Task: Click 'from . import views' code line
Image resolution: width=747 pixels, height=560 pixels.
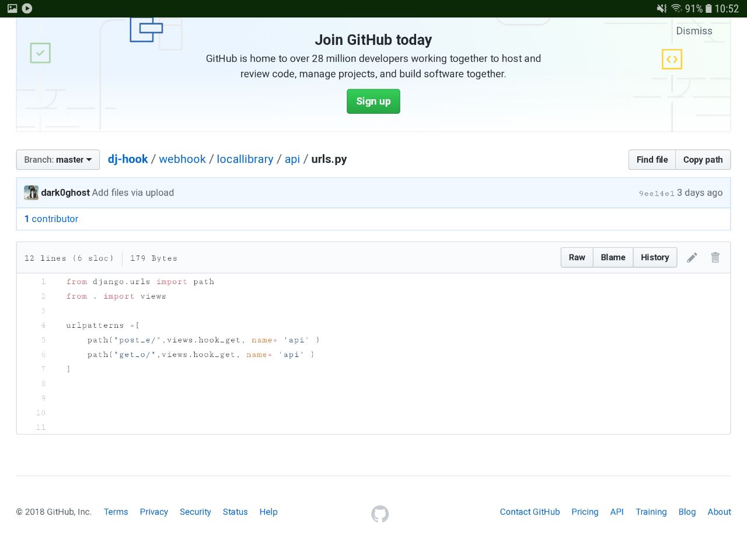Action: pyautogui.click(x=116, y=296)
